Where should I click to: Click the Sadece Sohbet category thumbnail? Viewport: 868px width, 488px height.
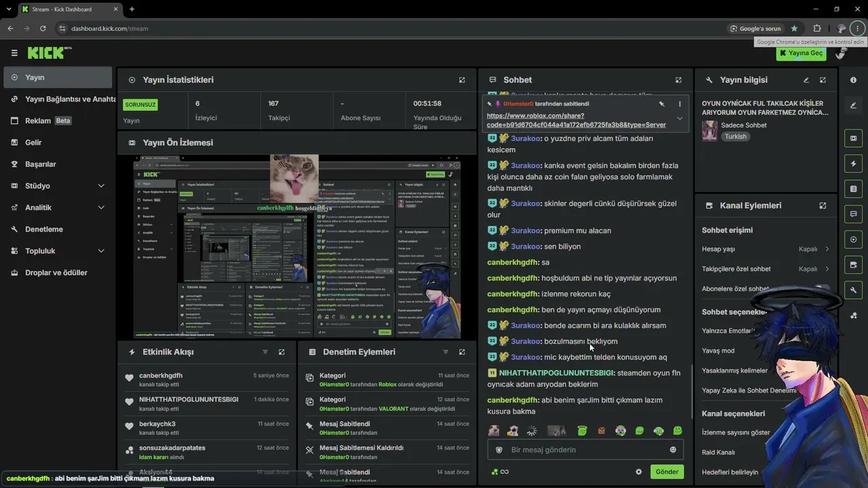point(709,131)
